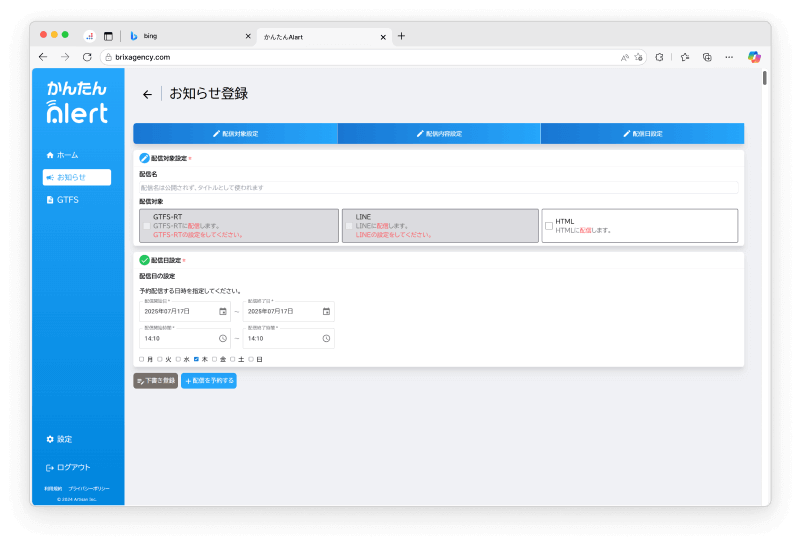
Task: Switch to the bing browser tab
Action: coord(189,36)
